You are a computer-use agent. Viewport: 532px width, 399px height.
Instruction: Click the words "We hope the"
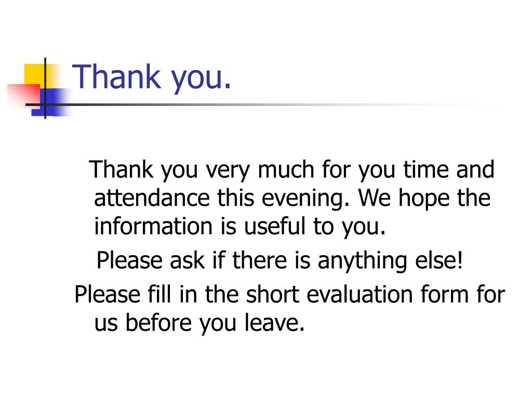point(424,198)
